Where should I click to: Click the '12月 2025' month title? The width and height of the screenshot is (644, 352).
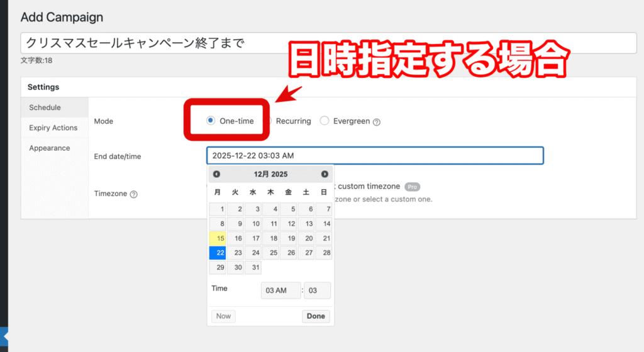pyautogui.click(x=270, y=174)
